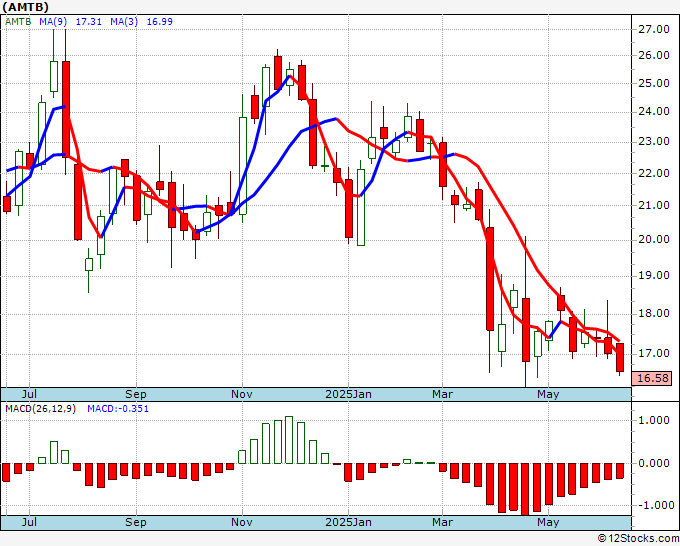680x546 pixels.
Task: Click Jul on the price chart time axis
Action: coord(29,394)
